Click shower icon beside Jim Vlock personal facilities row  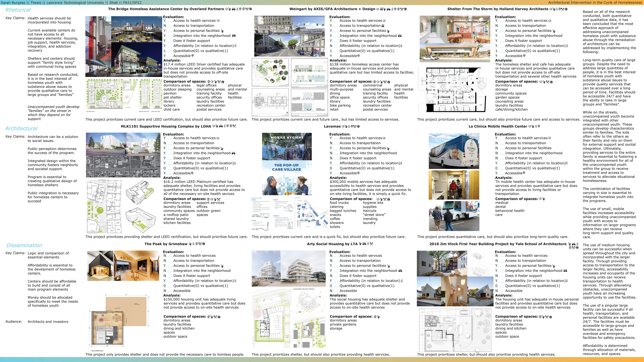(554, 266)
